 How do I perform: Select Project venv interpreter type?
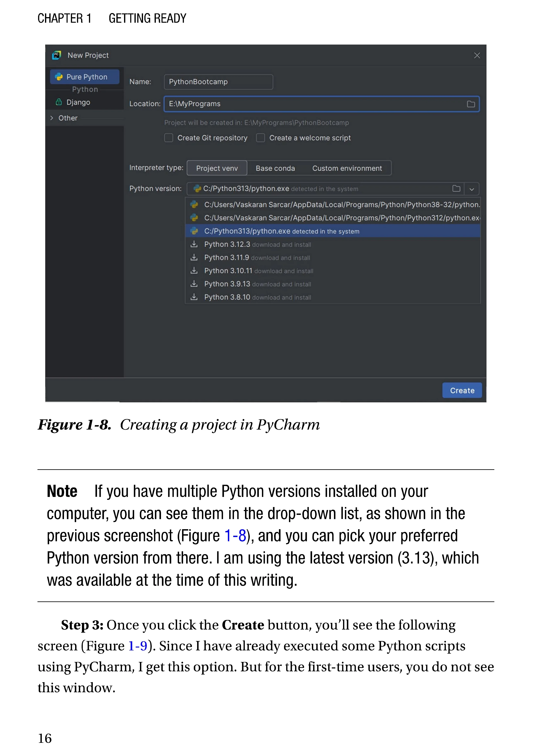click(x=217, y=168)
